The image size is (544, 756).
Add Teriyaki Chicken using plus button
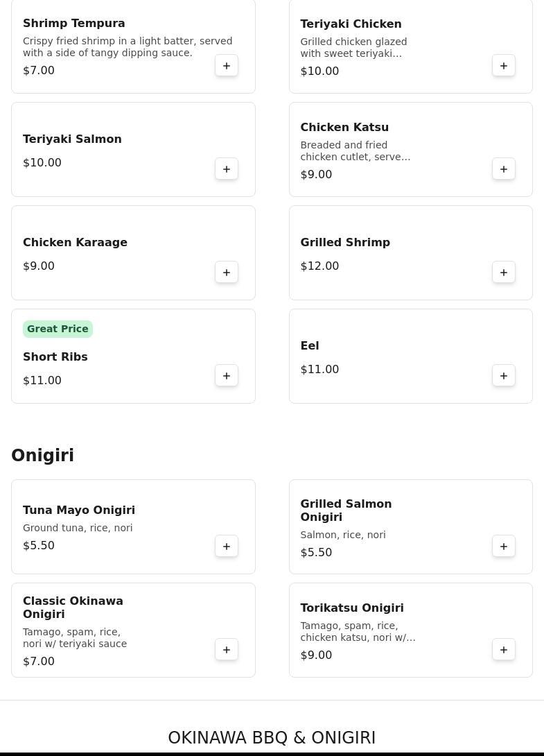(x=504, y=66)
